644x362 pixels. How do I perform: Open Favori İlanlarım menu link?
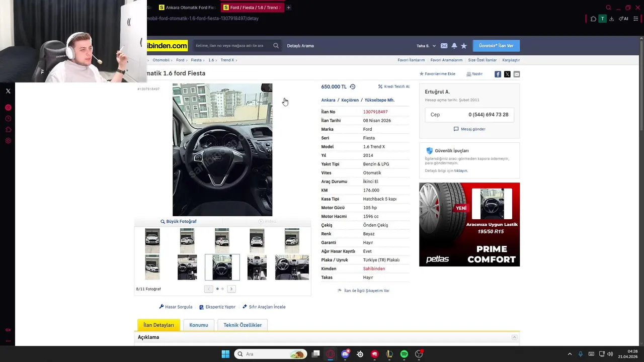411,60
